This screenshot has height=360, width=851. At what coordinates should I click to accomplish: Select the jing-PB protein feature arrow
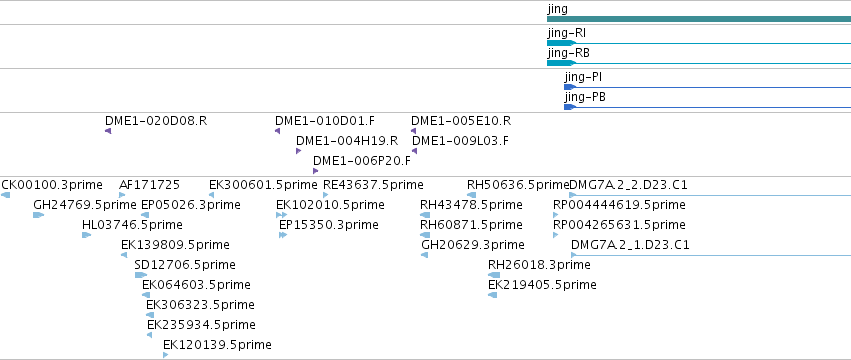(707, 107)
